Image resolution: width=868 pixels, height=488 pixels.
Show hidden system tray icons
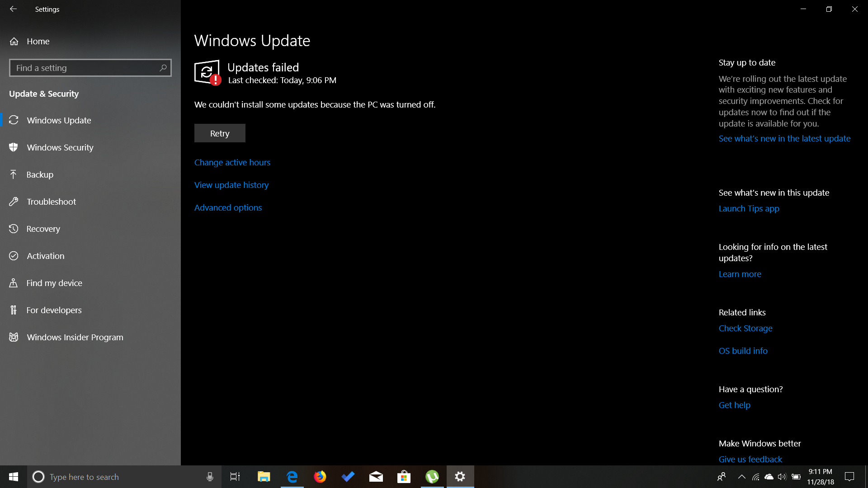point(742,477)
